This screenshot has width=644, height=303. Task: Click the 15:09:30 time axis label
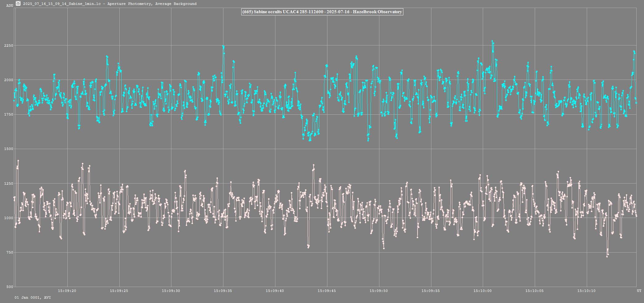point(171,291)
